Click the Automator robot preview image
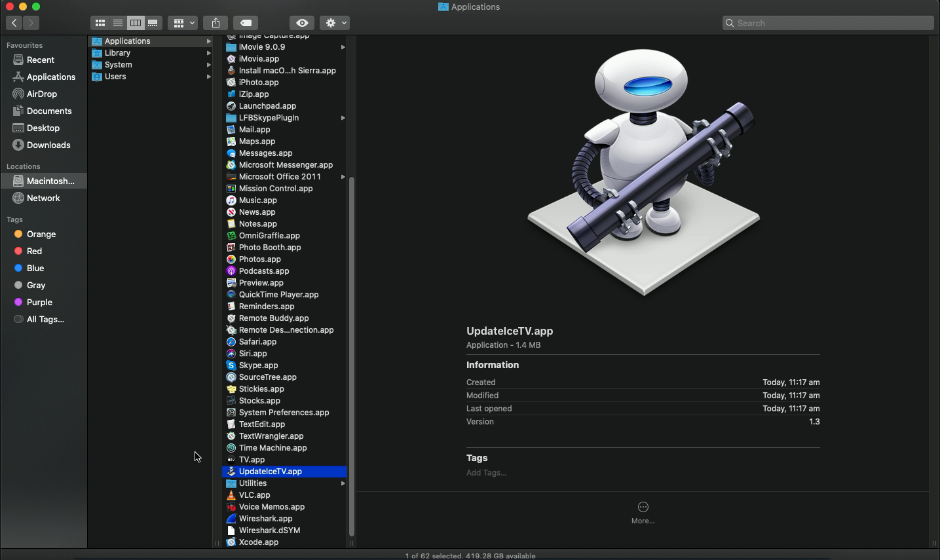The width and height of the screenshot is (940, 560). 645,173
